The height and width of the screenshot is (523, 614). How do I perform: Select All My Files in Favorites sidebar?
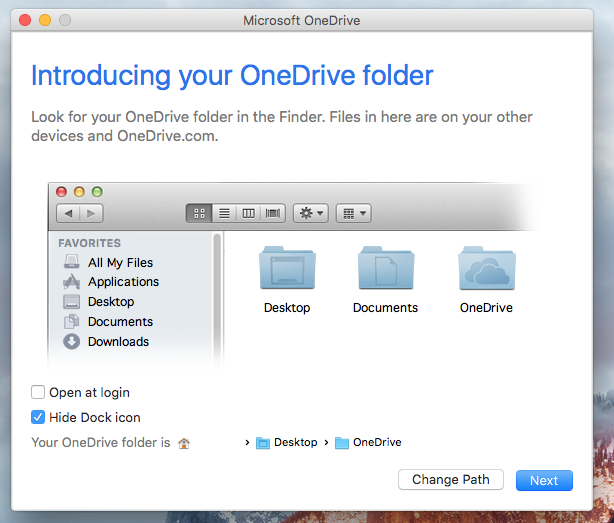(x=108, y=262)
